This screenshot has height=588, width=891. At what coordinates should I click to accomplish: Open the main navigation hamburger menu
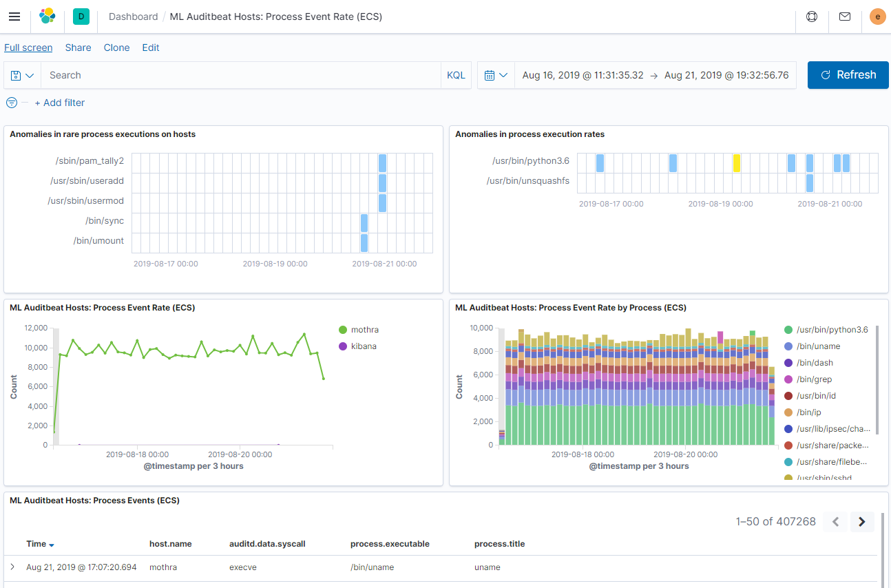point(14,17)
